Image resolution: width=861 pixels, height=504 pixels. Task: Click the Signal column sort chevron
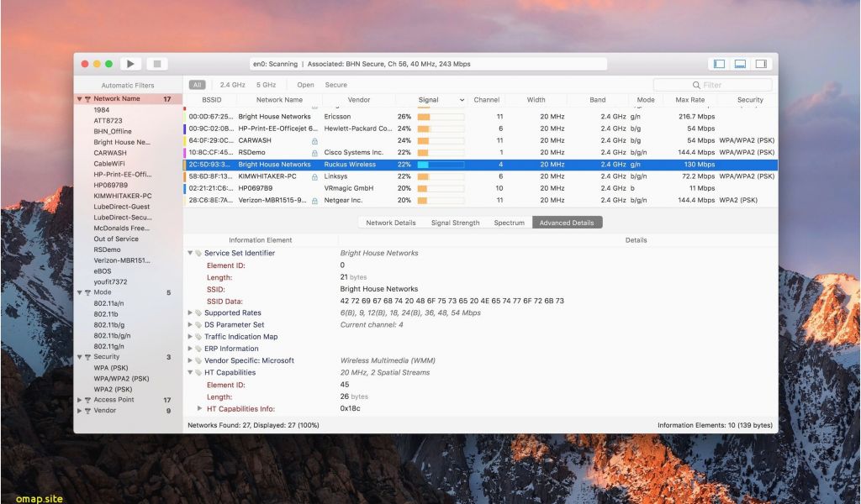(462, 100)
